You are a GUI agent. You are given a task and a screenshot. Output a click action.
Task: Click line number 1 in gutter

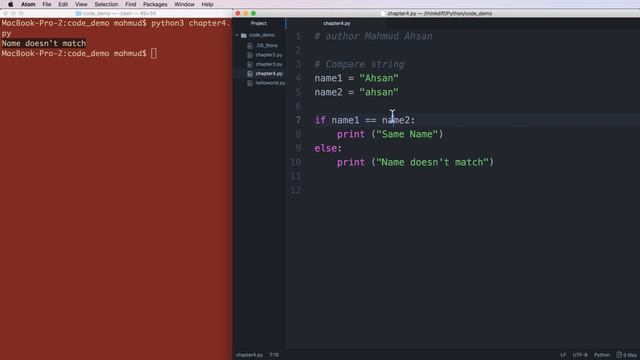298,36
